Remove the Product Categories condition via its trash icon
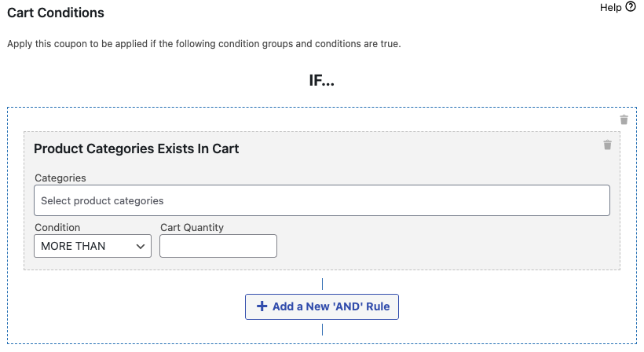Image resolution: width=644 pixels, height=352 pixels. point(607,145)
